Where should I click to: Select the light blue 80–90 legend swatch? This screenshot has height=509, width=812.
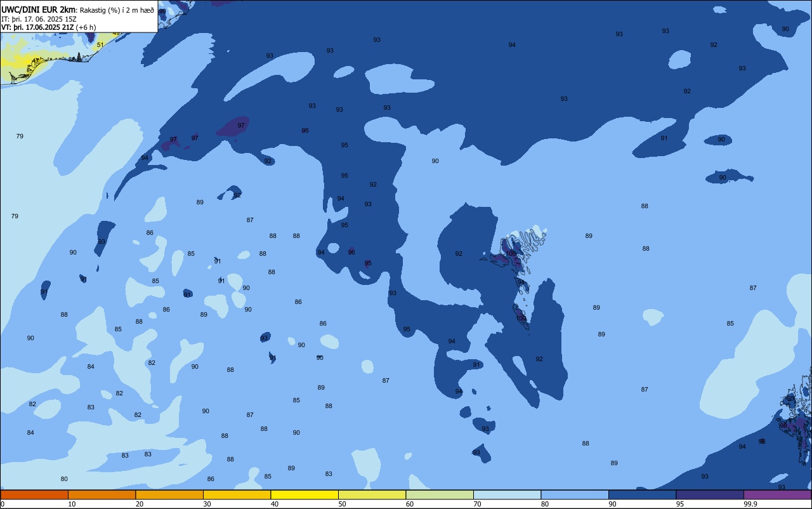point(575,494)
